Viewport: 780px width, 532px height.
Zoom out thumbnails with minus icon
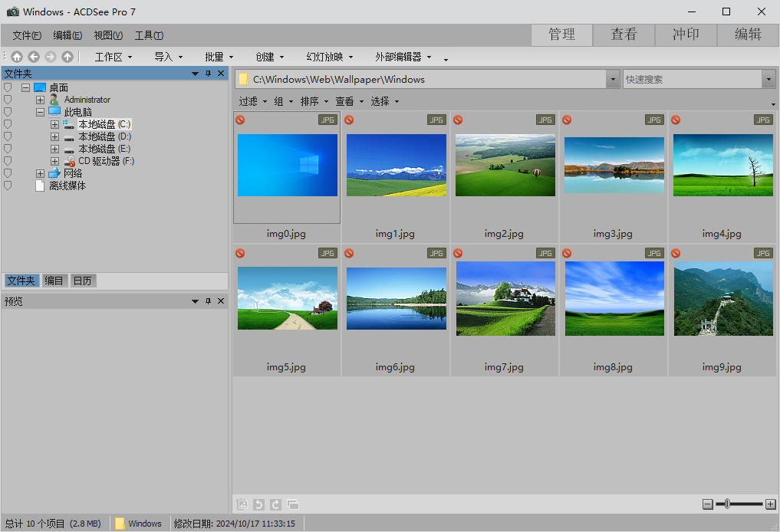click(x=708, y=504)
